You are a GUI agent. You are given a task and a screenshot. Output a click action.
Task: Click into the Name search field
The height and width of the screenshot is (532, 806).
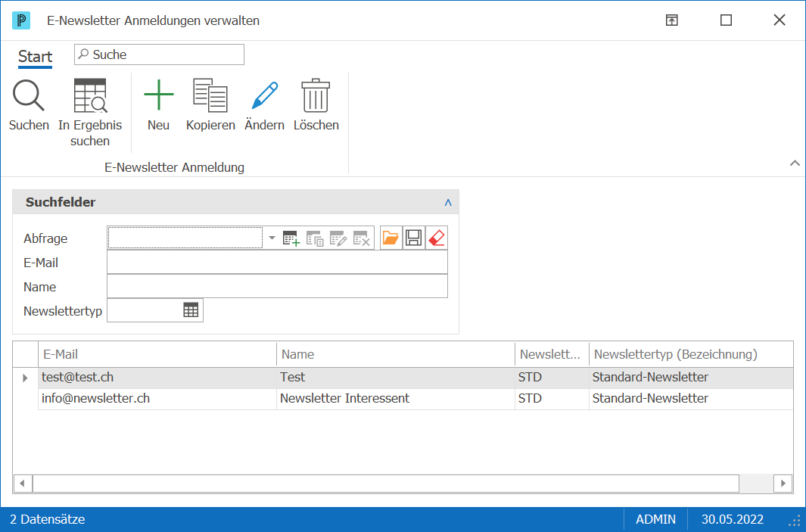point(277,286)
